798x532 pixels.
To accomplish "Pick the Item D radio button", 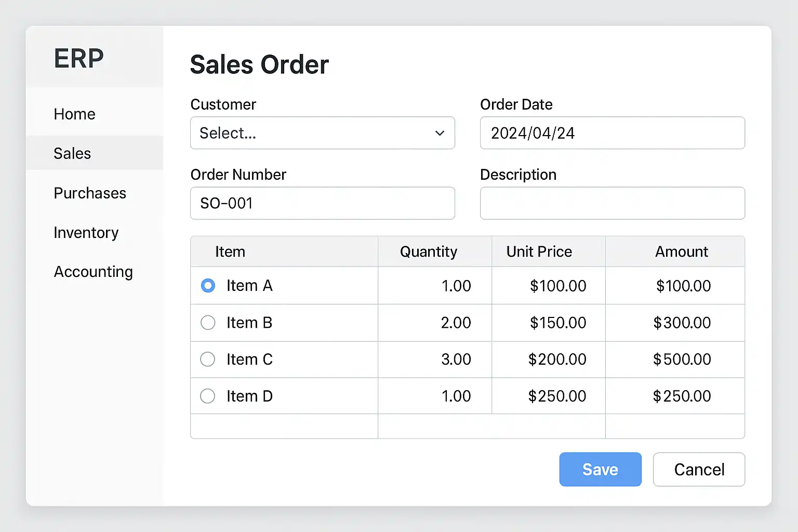I will coord(208,396).
